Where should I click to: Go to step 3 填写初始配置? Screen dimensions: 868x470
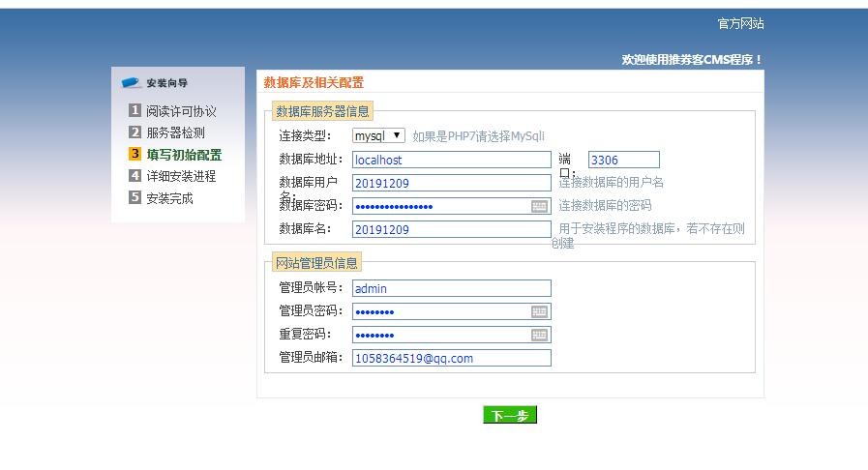[x=184, y=155]
